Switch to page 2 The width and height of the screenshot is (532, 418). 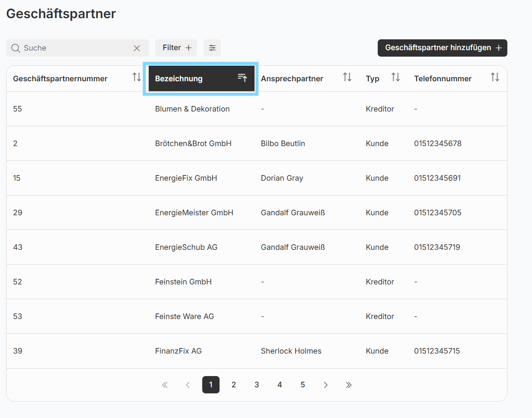click(x=234, y=385)
